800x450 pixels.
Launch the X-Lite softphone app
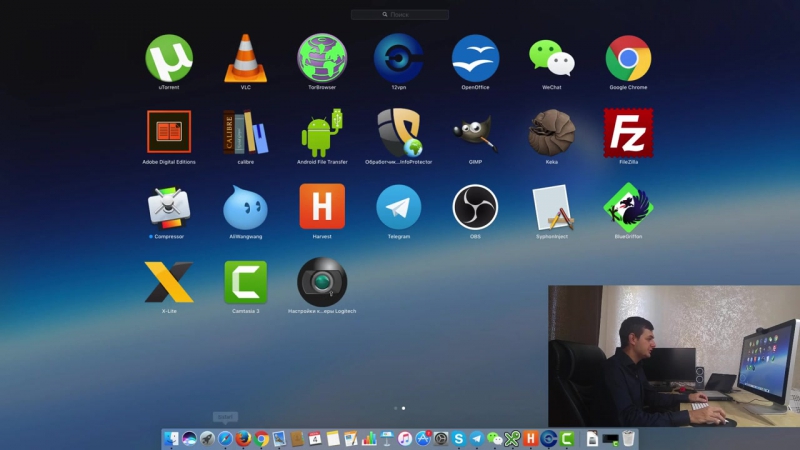[x=169, y=282]
